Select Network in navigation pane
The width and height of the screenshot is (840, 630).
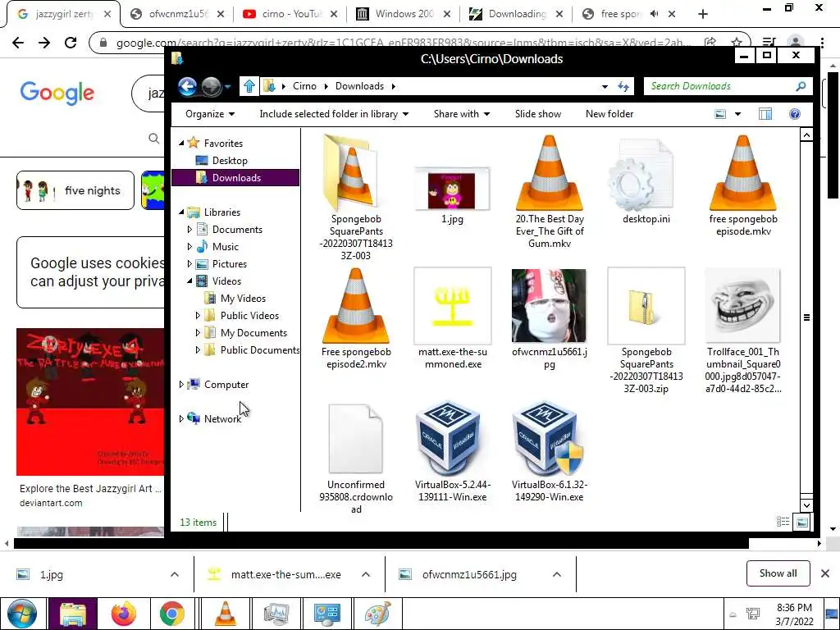point(214,418)
